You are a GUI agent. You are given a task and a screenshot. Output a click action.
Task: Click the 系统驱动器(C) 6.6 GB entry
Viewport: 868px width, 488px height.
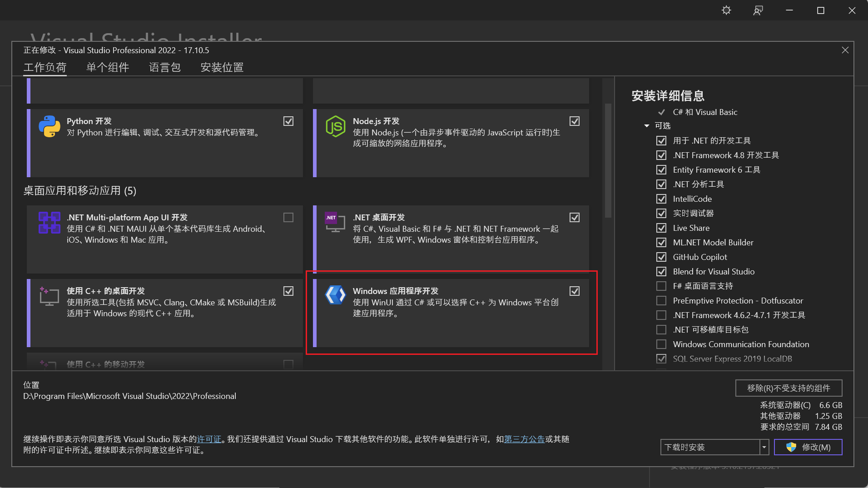click(x=801, y=405)
